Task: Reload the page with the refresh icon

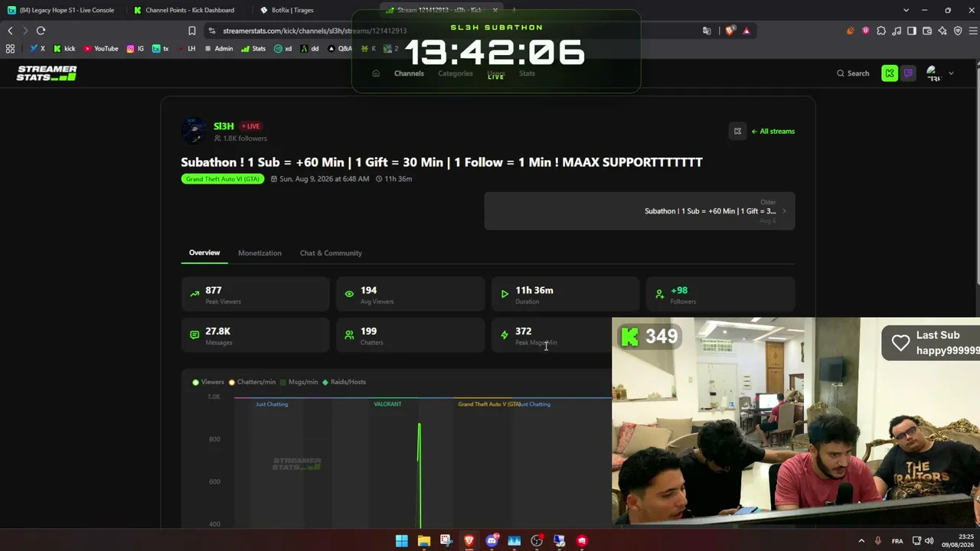Action: (x=41, y=31)
